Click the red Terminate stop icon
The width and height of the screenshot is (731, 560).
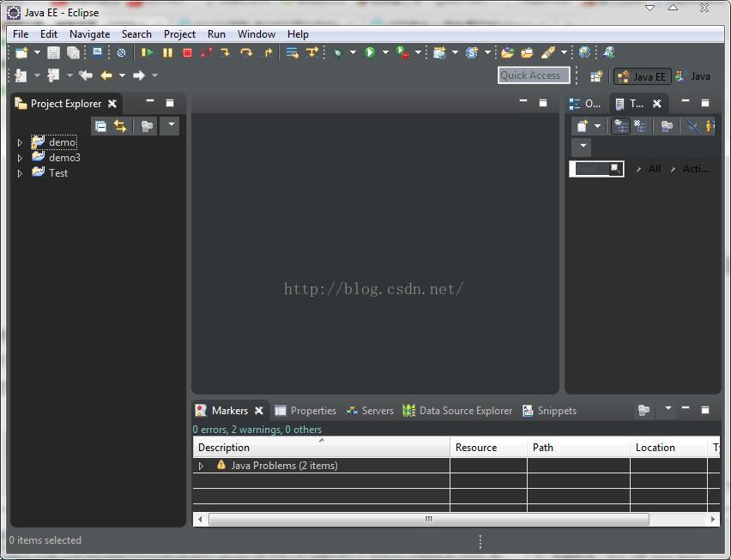click(187, 52)
